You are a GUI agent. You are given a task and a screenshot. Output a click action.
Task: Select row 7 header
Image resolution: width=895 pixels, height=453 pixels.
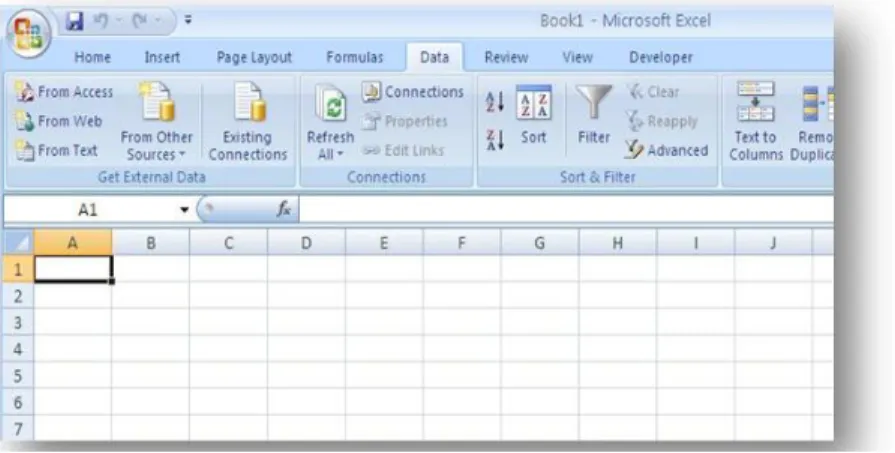(19, 428)
